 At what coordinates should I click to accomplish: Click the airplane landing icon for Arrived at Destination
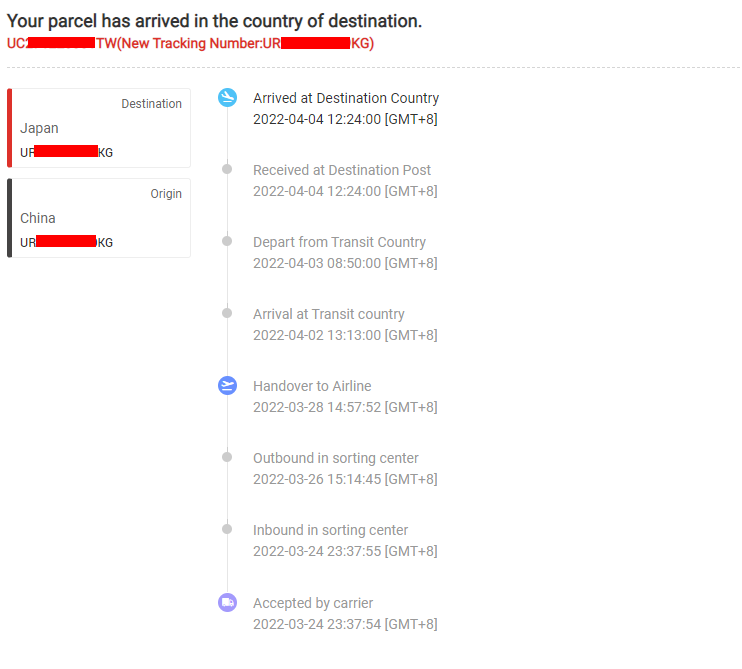pos(227,97)
